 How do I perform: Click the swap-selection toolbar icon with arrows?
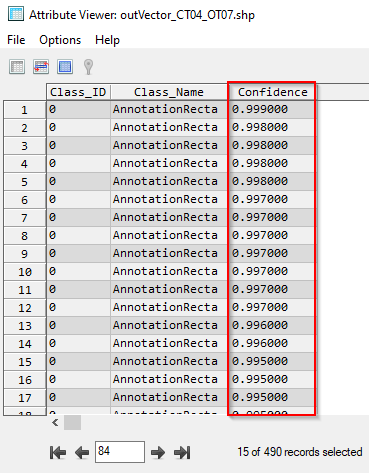tap(41, 67)
